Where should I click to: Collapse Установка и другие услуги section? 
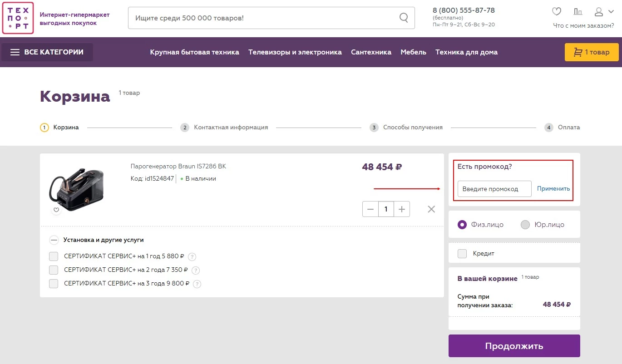pyautogui.click(x=54, y=240)
